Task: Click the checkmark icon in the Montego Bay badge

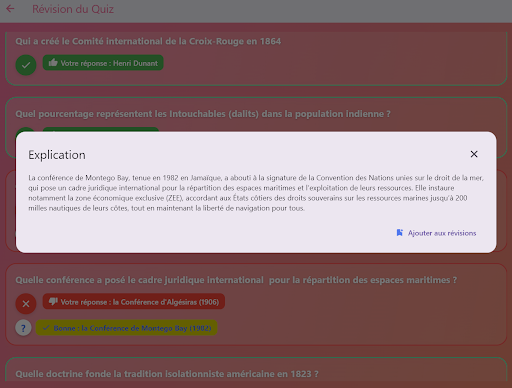Action: tap(46, 328)
